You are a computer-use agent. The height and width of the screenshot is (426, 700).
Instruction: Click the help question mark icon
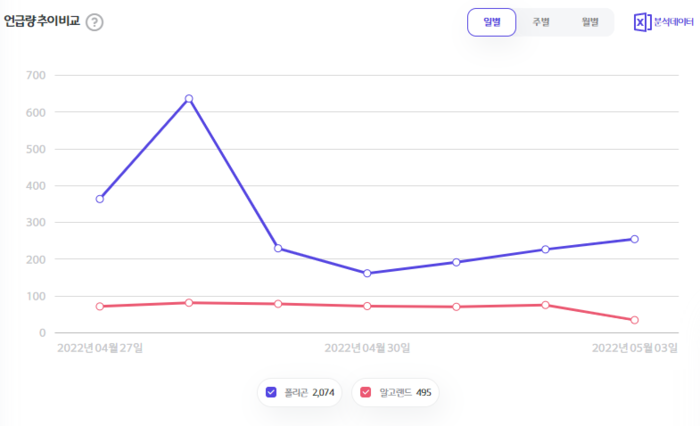click(94, 22)
